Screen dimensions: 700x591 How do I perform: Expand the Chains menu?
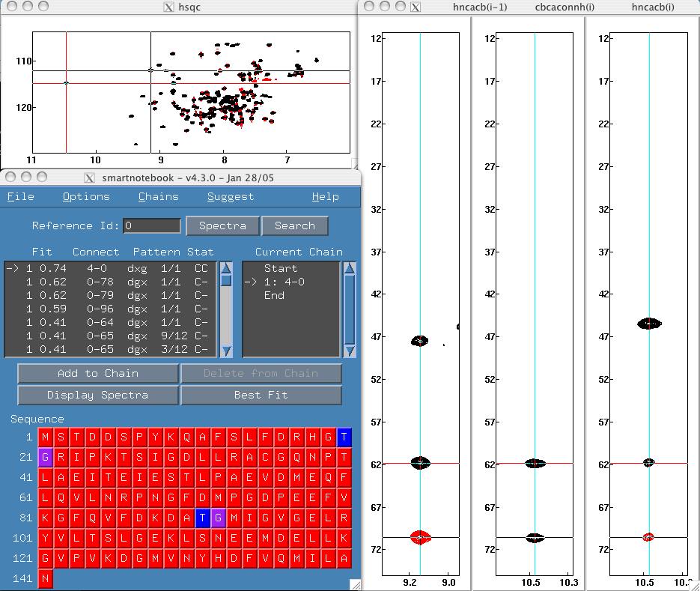coord(158,196)
